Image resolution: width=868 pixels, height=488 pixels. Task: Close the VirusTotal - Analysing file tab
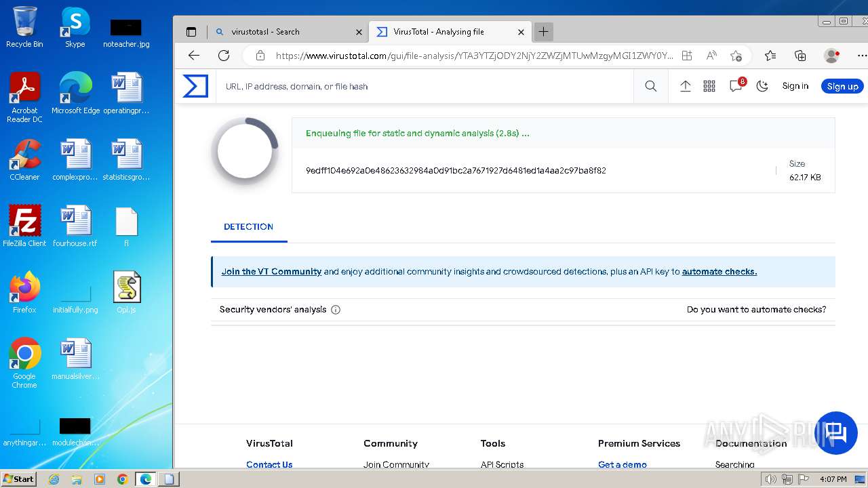click(x=521, y=32)
